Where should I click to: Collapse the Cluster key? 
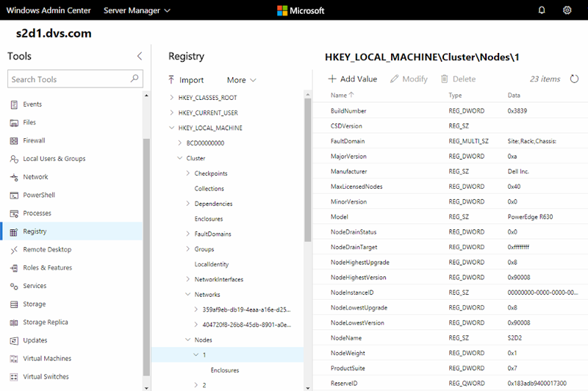(179, 158)
